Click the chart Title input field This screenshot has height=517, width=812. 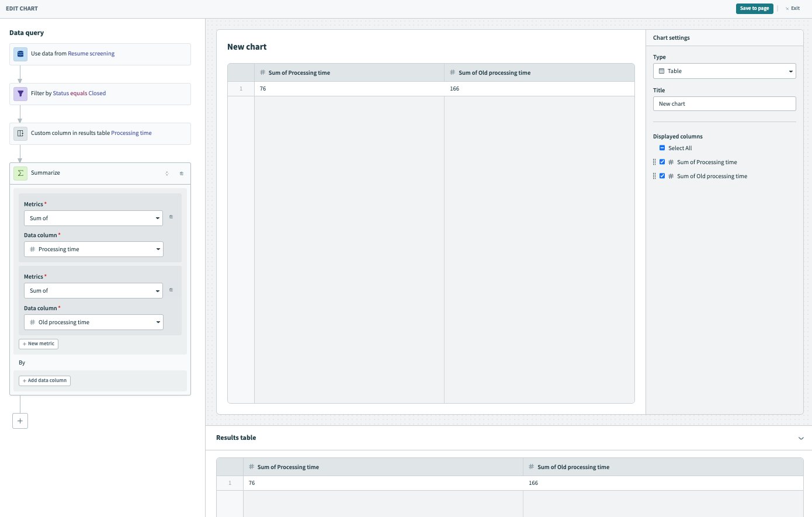pos(724,104)
